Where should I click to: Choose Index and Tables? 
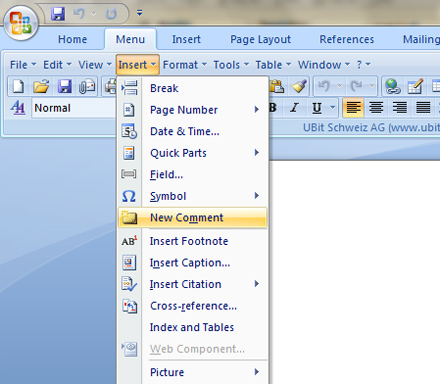tap(193, 327)
